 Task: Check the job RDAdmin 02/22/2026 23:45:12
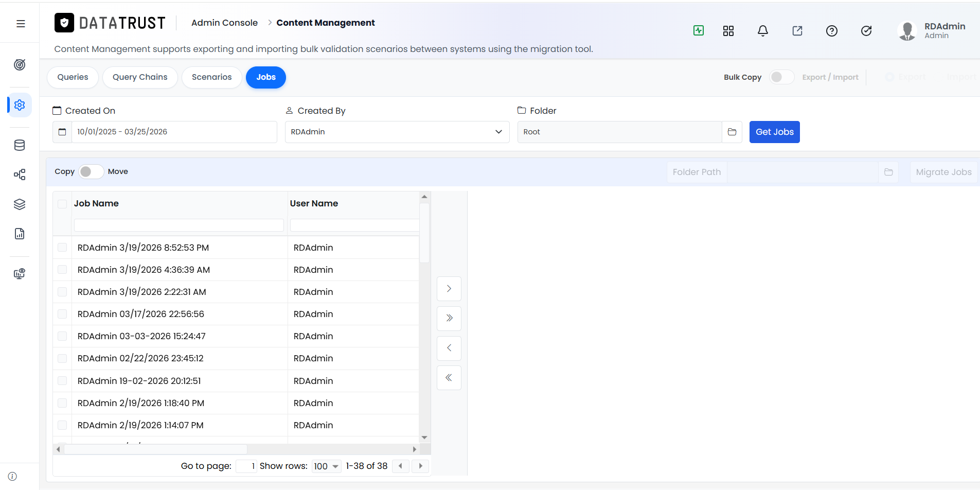62,358
